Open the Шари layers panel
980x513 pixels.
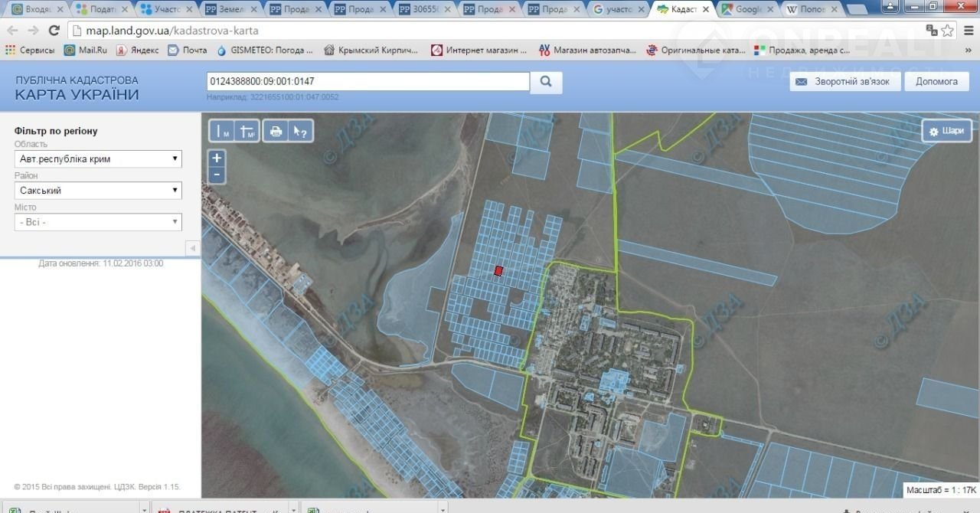point(946,131)
